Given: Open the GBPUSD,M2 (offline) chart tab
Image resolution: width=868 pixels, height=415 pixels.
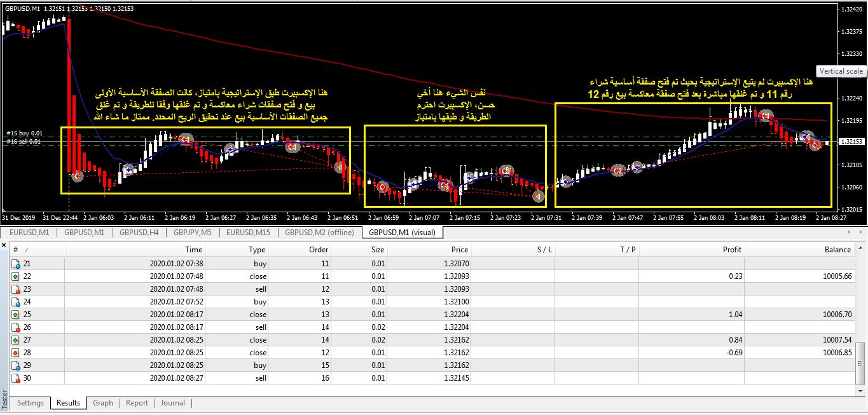Looking at the screenshot, I should tap(319, 233).
